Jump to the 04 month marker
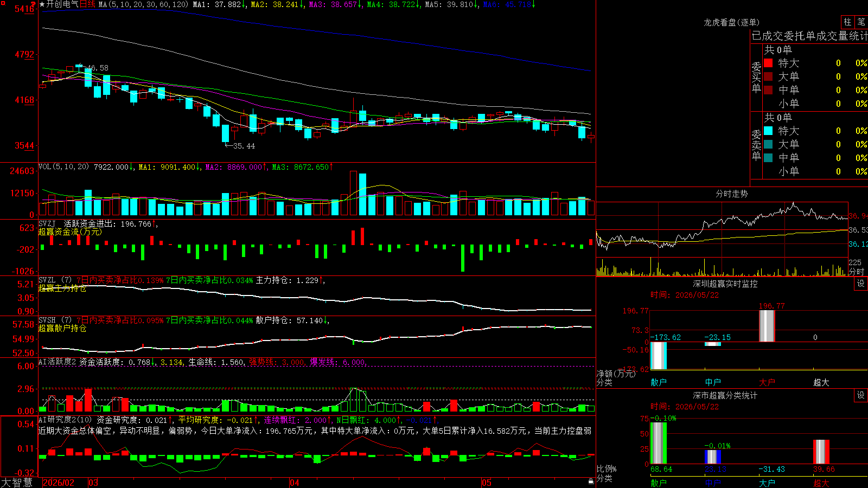This screenshot has width=868, height=488. pos(295,483)
